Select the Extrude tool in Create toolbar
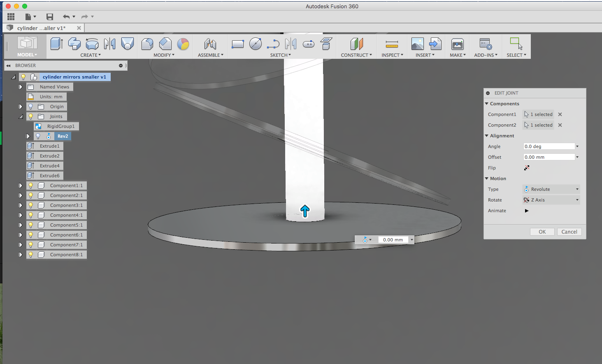The width and height of the screenshot is (602, 364). [56, 44]
